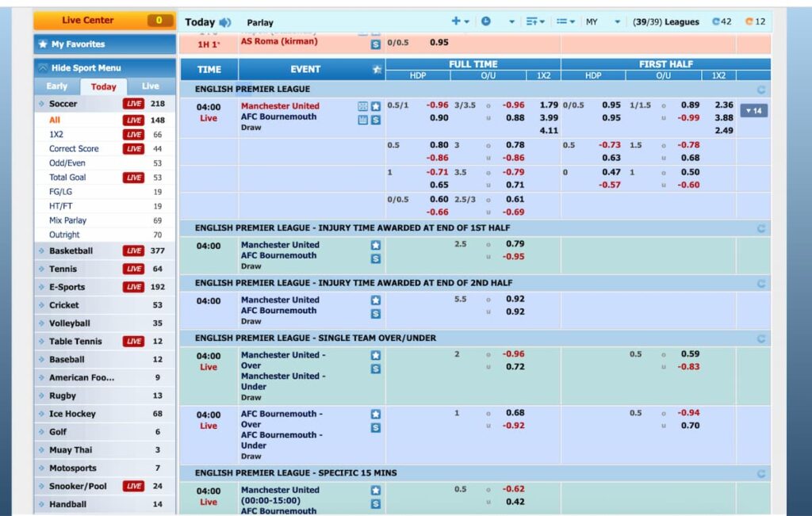The image size is (812, 516).
Task: Click the sound speaker icon beside Today
Action: (225, 22)
